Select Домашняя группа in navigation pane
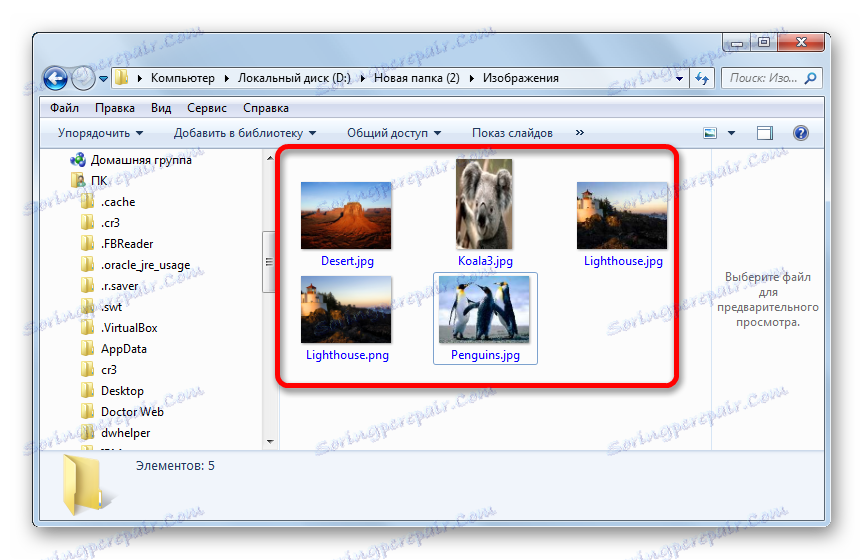This screenshot has width=864, height=560. pos(141,160)
